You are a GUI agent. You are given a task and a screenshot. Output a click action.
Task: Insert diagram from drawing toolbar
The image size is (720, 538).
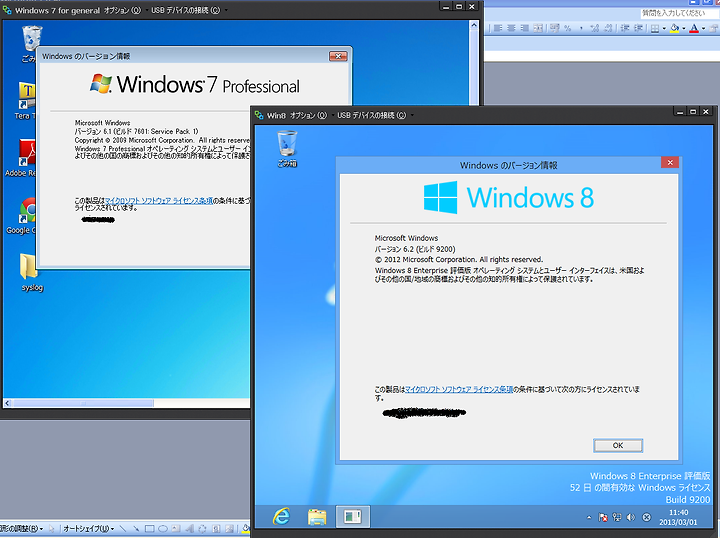202,529
